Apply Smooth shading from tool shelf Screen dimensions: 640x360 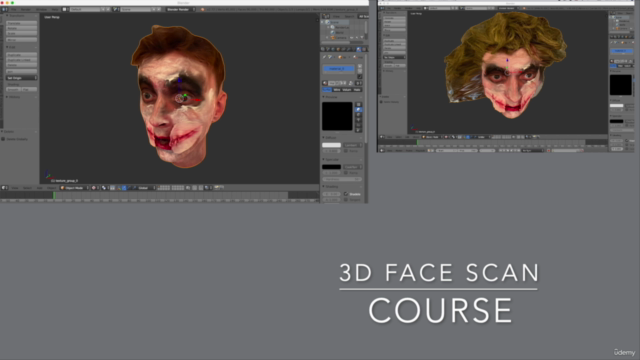[x=13, y=89]
